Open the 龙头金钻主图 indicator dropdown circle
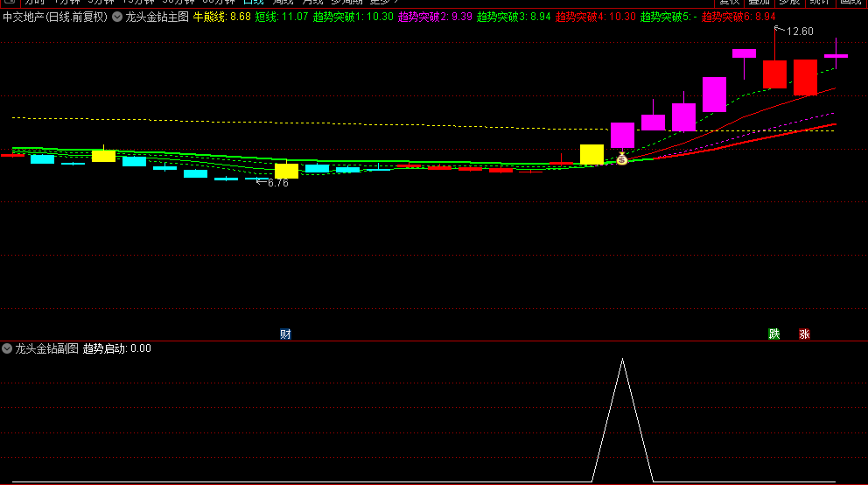The image size is (868, 485). coord(117,18)
